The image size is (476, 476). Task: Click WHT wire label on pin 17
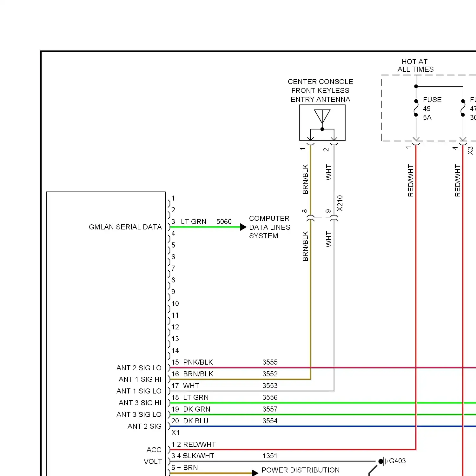coord(191,386)
